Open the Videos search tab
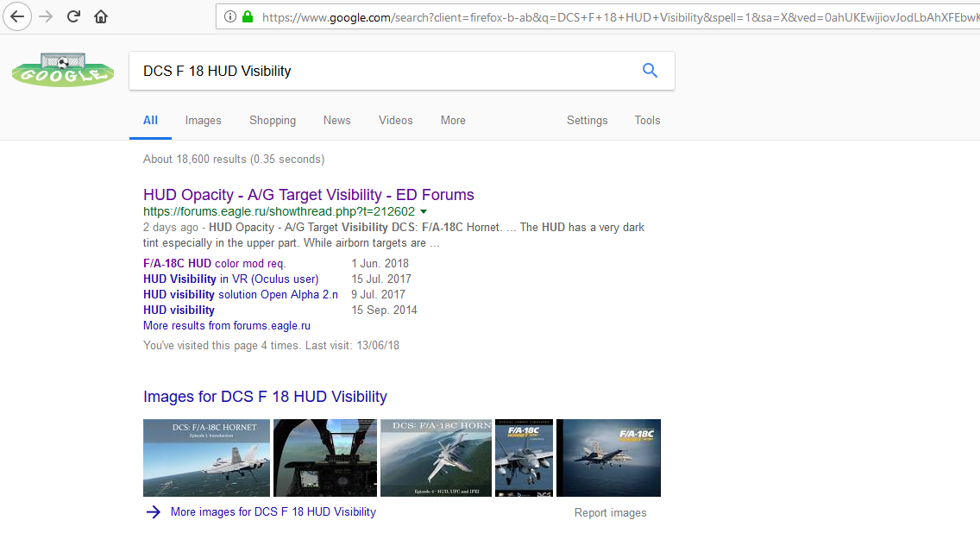The image size is (980, 533). click(396, 121)
